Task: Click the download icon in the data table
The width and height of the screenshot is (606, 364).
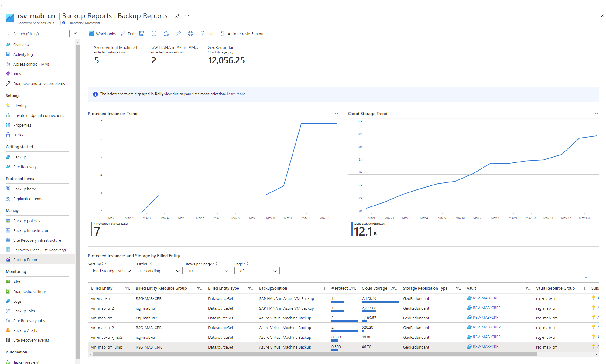Action: tap(586, 277)
